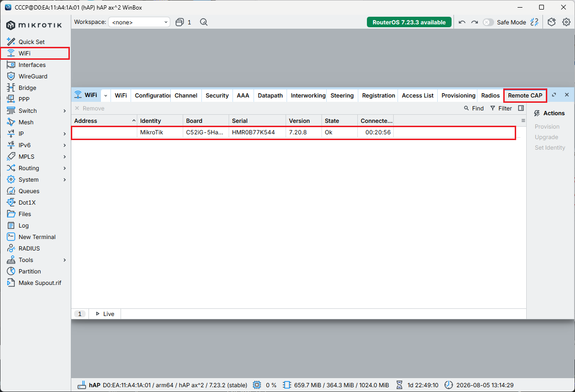This screenshot has height=392, width=575.
Task: Open WireGuard in the sidebar
Action: (33, 76)
